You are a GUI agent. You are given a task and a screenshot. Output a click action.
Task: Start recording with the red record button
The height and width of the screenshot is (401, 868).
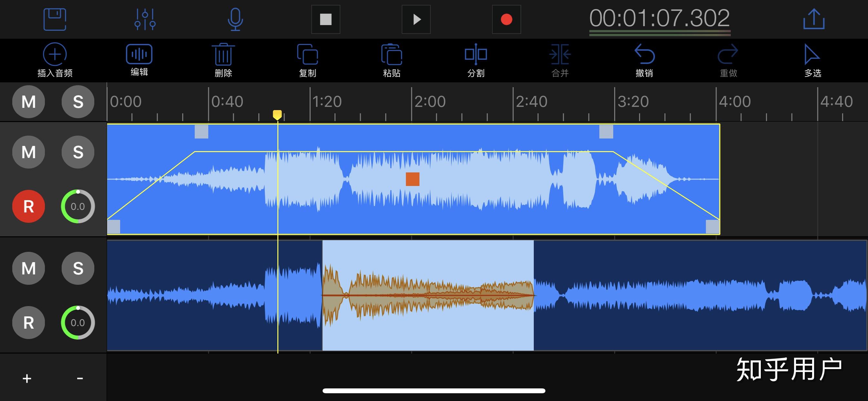pyautogui.click(x=506, y=20)
